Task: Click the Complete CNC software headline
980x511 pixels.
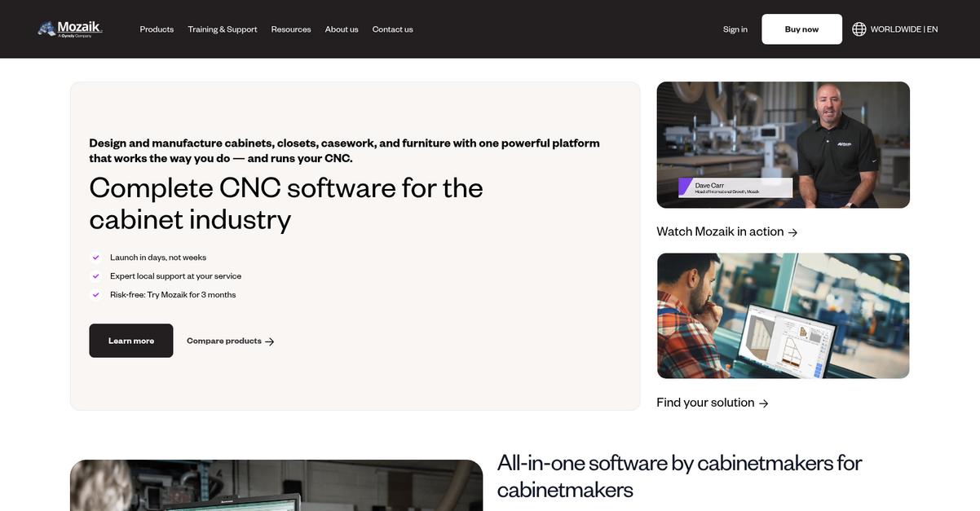Action: point(286,204)
